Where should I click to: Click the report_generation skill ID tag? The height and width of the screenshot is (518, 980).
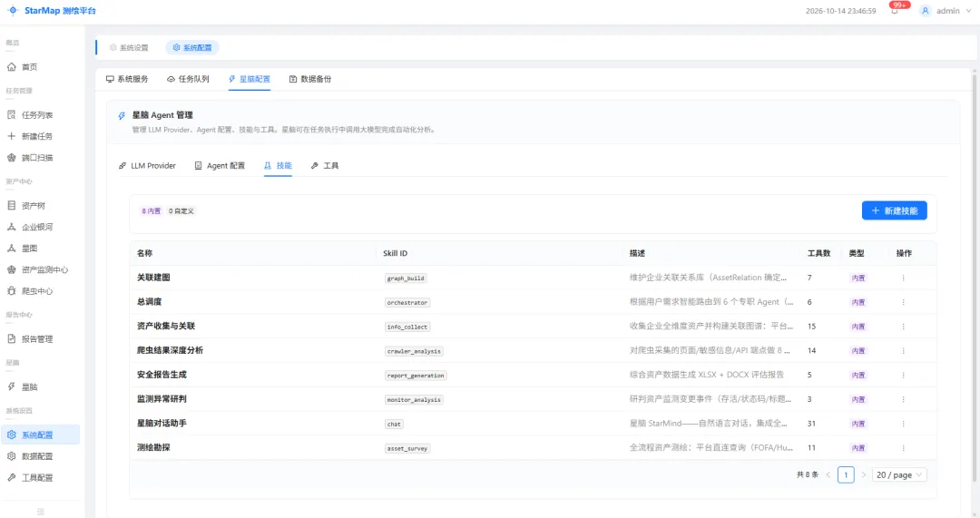click(x=416, y=376)
